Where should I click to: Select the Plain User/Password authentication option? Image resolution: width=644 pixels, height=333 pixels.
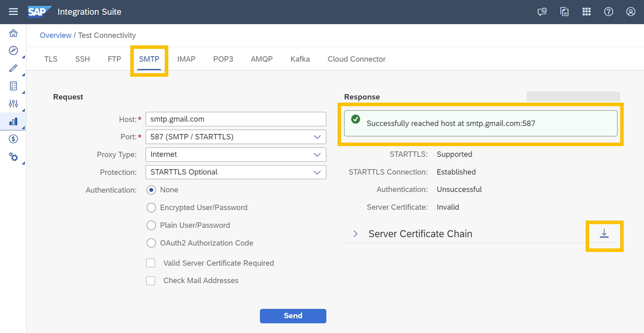151,225
